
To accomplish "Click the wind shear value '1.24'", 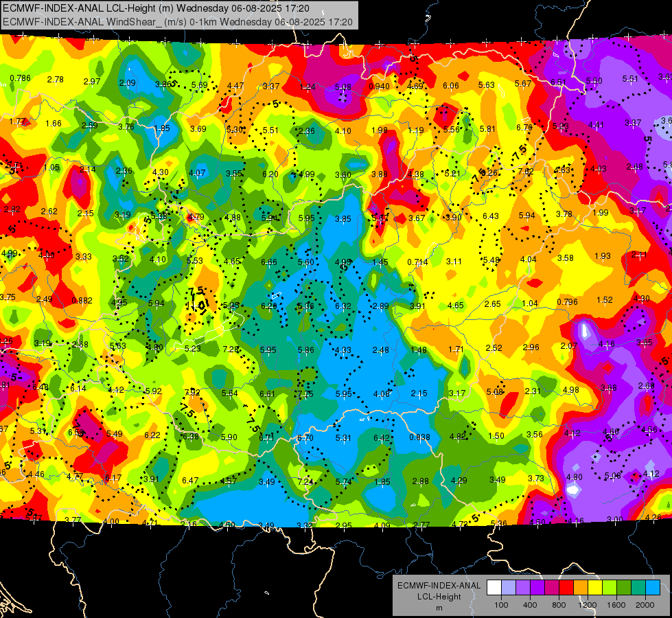I will click(x=308, y=87).
